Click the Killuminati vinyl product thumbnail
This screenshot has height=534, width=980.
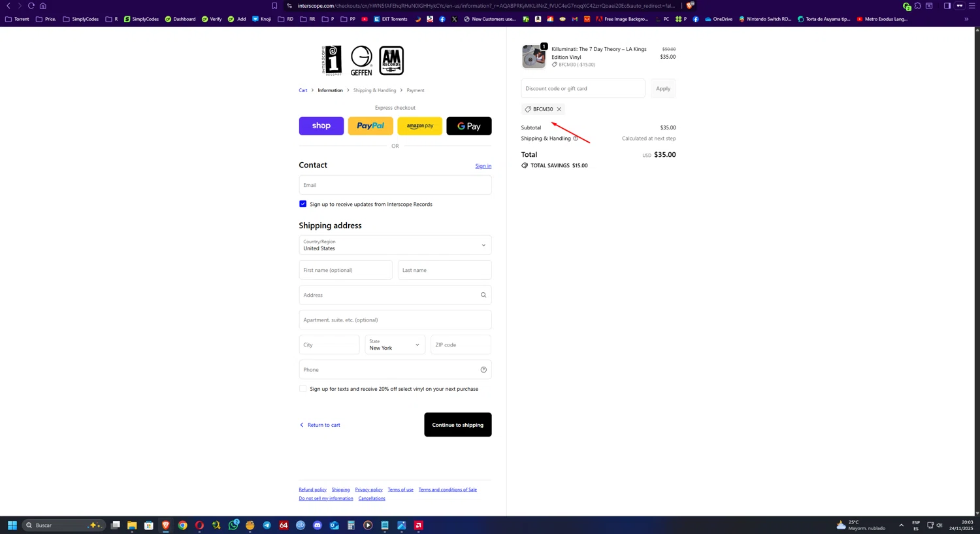[x=534, y=57]
